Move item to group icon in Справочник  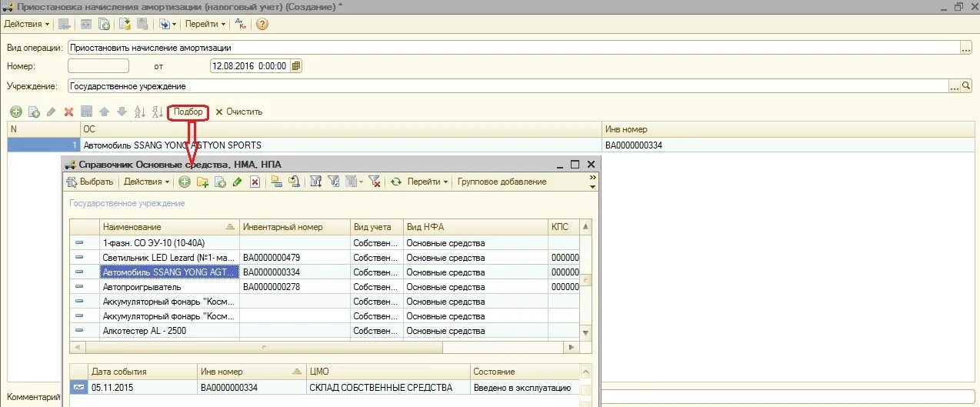294,182
